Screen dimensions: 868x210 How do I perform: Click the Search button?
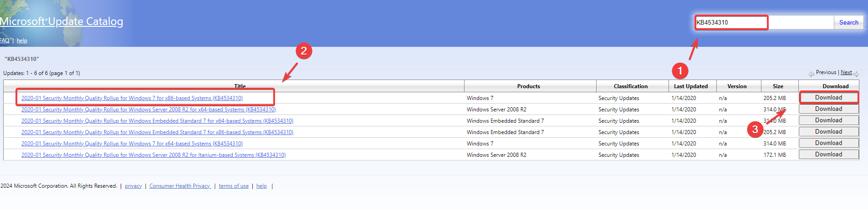848,22
